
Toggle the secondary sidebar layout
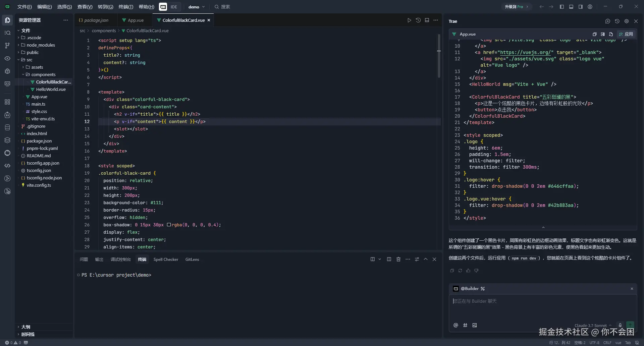pos(581,7)
